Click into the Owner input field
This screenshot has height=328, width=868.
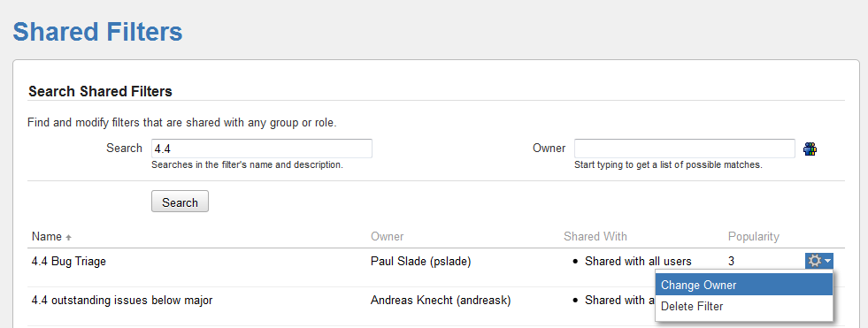tap(685, 149)
